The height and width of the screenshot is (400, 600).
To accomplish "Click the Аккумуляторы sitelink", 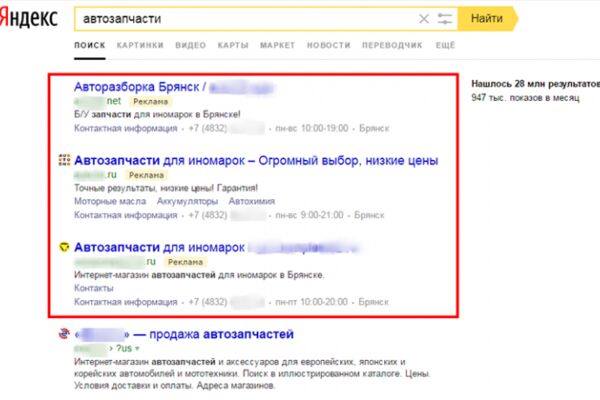I will (x=187, y=201).
